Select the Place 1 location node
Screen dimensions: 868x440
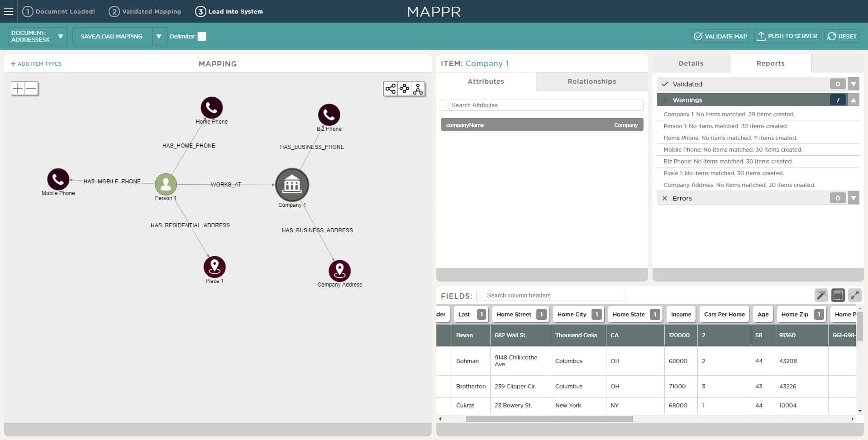coord(215,267)
